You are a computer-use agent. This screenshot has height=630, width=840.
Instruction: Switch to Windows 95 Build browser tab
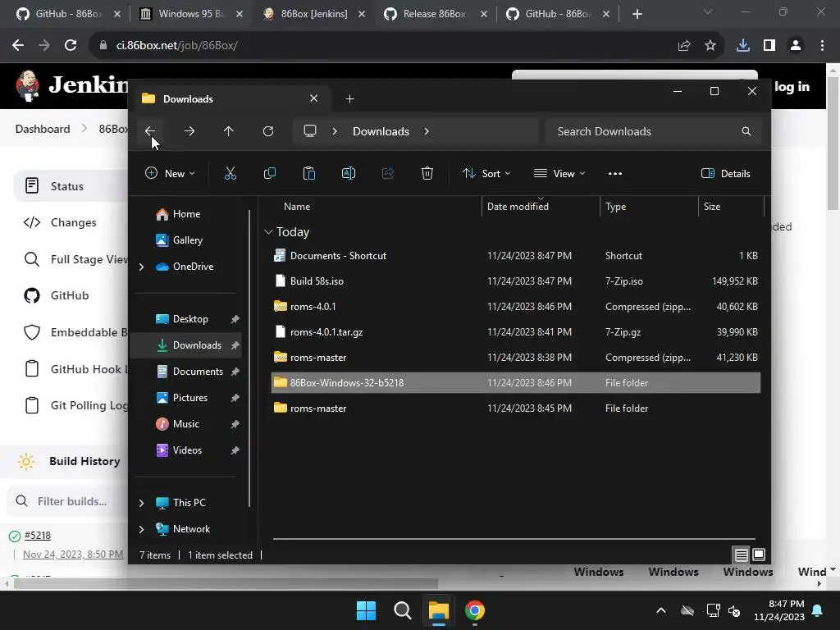point(189,14)
